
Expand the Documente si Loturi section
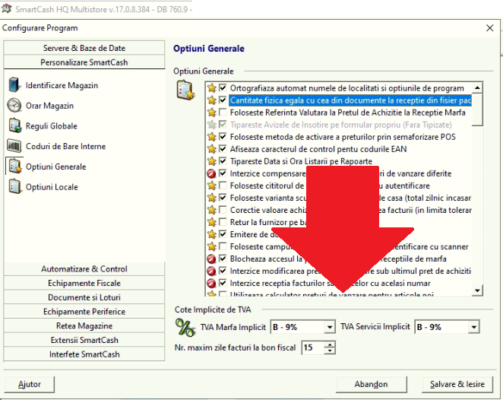pyautogui.click(x=84, y=297)
